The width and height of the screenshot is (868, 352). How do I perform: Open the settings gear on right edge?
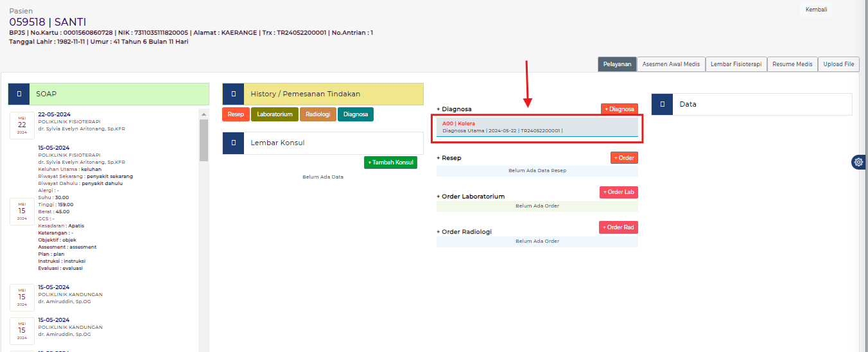point(858,162)
